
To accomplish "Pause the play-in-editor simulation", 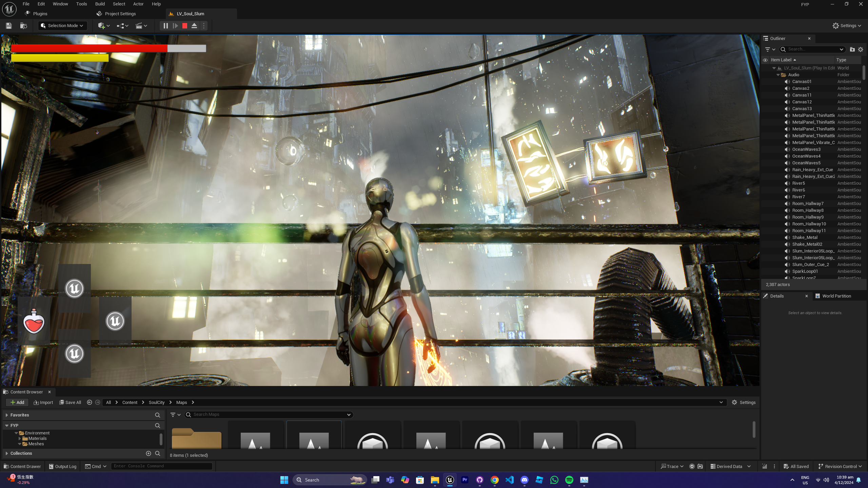I will [x=165, y=26].
